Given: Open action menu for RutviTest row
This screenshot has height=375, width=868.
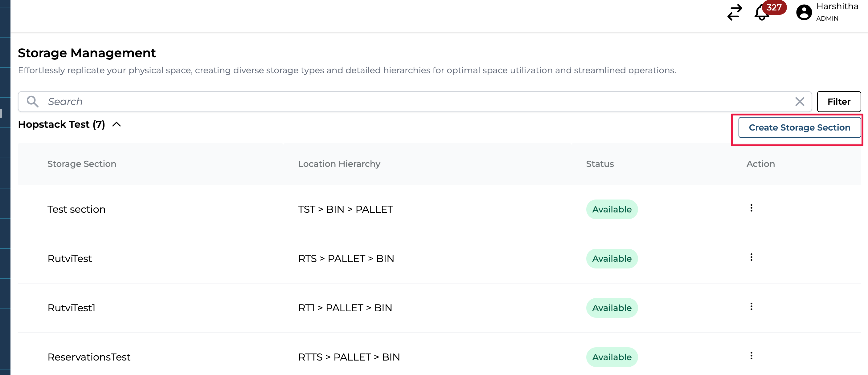Looking at the screenshot, I should (751, 257).
